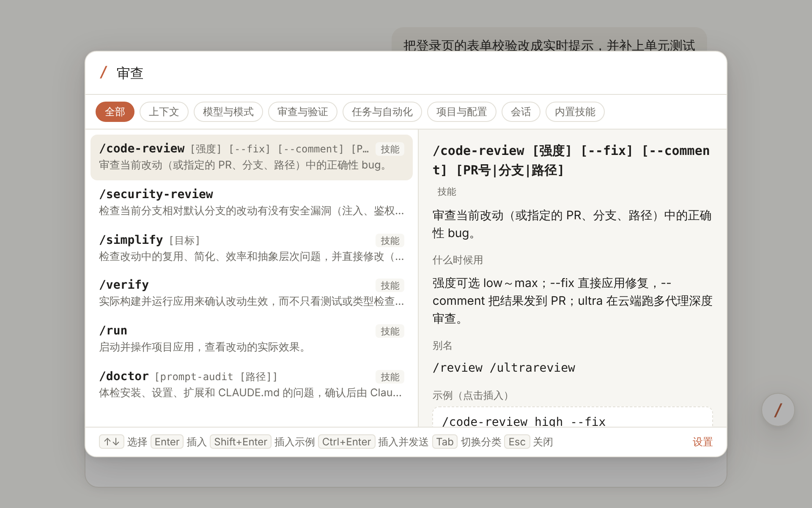Choose the 任务与自动化 category
Image resolution: width=812 pixels, height=508 pixels.
click(382, 112)
